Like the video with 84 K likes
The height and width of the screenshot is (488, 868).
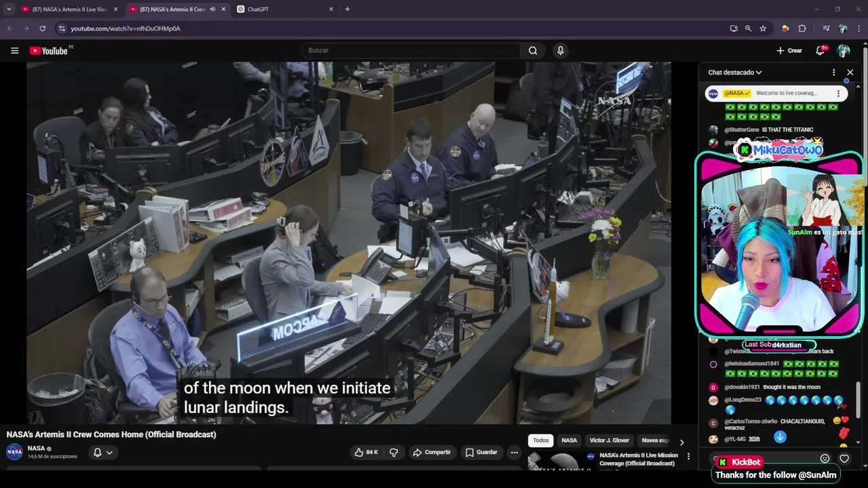pos(366,452)
